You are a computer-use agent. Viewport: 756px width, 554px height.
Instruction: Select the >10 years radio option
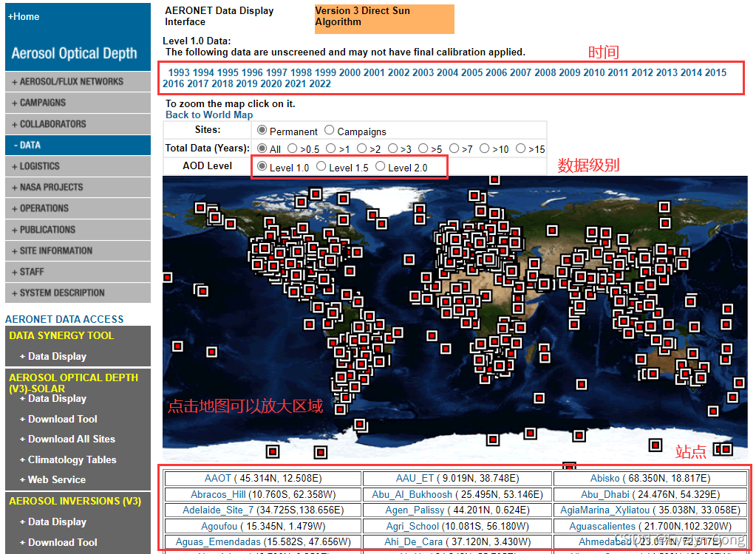(x=485, y=148)
